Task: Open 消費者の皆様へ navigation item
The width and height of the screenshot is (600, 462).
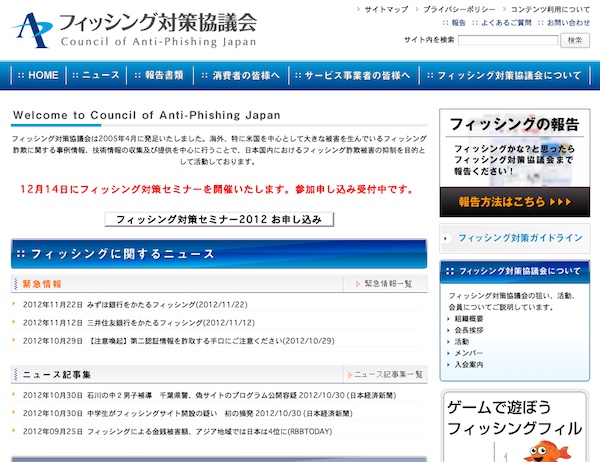Action: [x=240, y=75]
